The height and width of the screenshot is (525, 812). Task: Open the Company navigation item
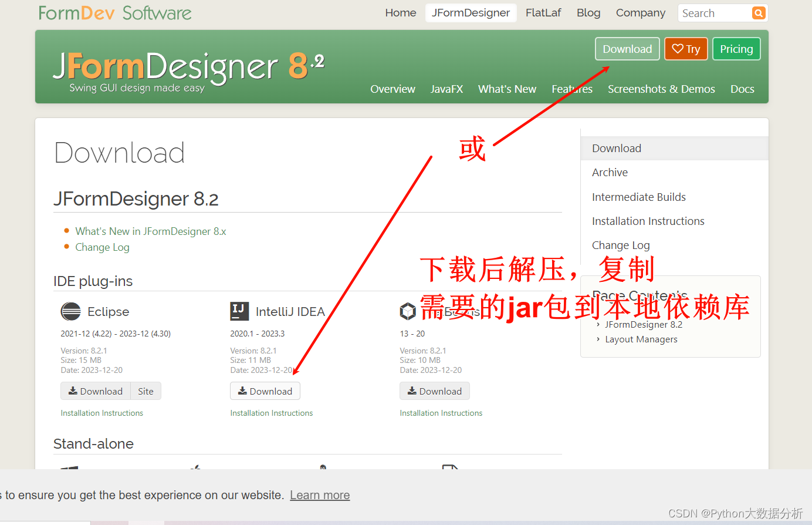pos(641,13)
